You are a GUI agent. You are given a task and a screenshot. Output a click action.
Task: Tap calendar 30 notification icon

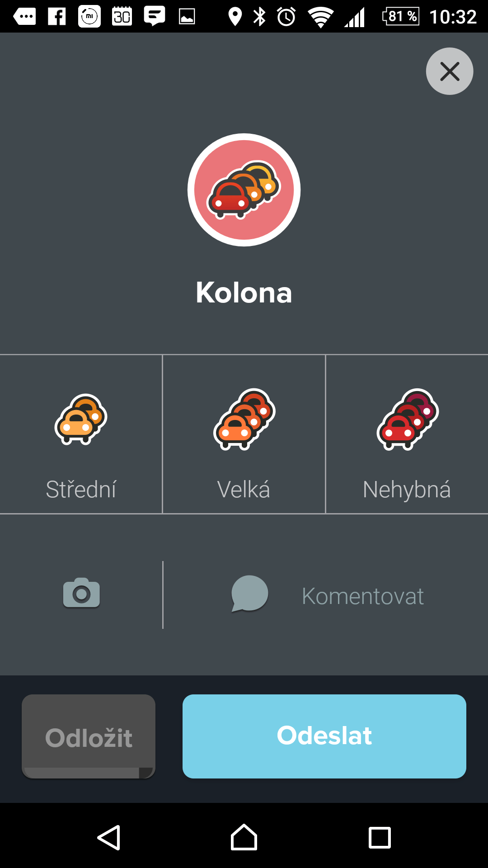tap(122, 17)
